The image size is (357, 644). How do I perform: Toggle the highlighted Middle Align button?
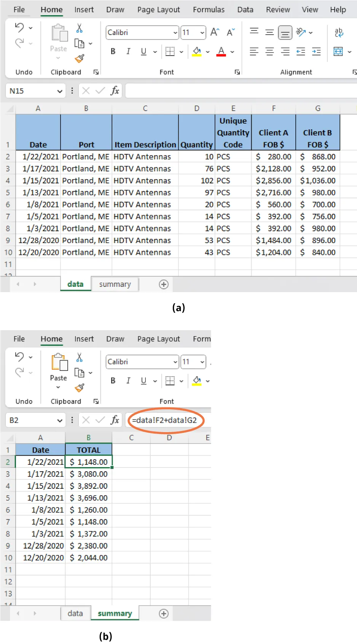(x=285, y=33)
